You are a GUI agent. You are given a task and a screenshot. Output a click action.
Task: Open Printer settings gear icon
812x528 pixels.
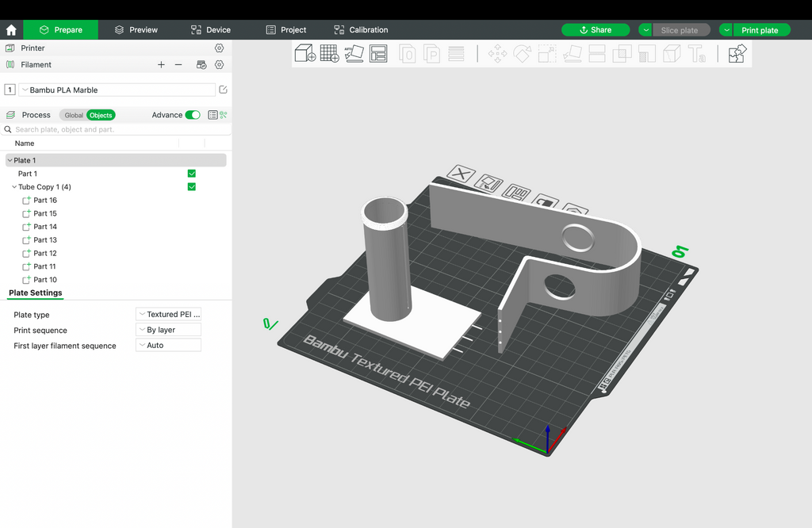(219, 48)
